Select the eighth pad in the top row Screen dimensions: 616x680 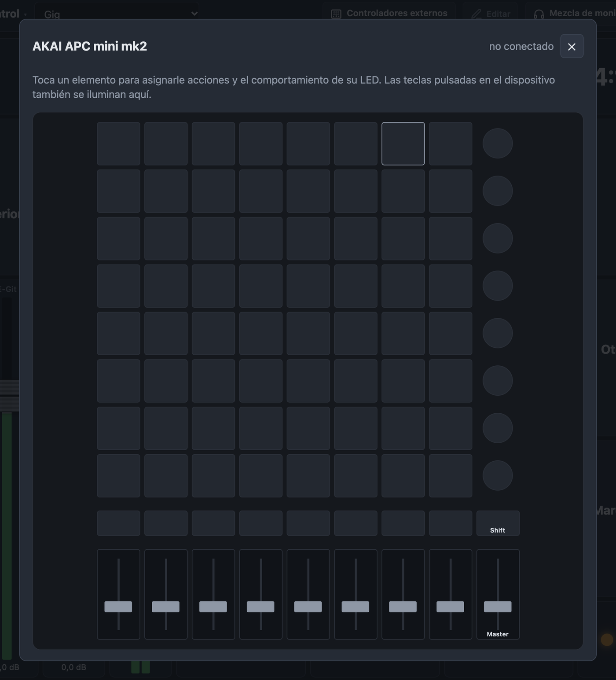click(451, 144)
